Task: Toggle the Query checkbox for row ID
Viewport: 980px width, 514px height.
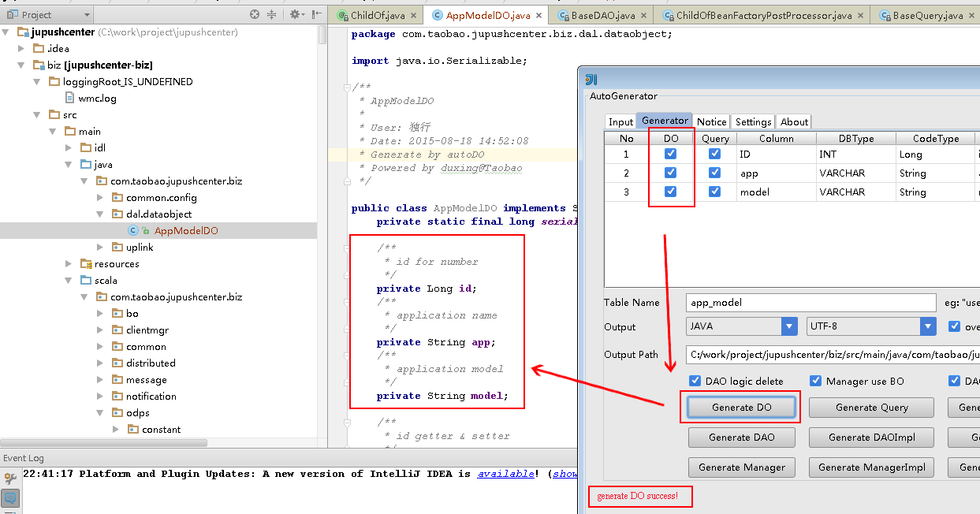Action: [715, 155]
